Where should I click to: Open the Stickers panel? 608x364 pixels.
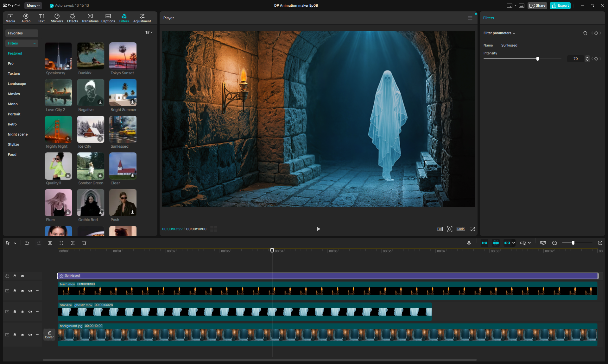pos(57,18)
